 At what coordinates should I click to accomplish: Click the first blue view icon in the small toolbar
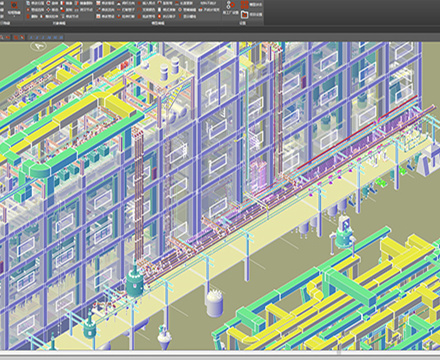tap(31, 38)
